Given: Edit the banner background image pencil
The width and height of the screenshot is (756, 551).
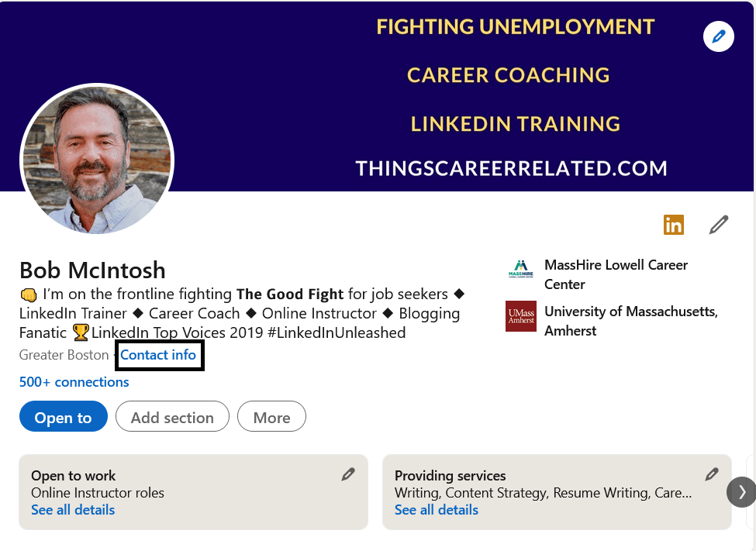Looking at the screenshot, I should pyautogui.click(x=718, y=36).
